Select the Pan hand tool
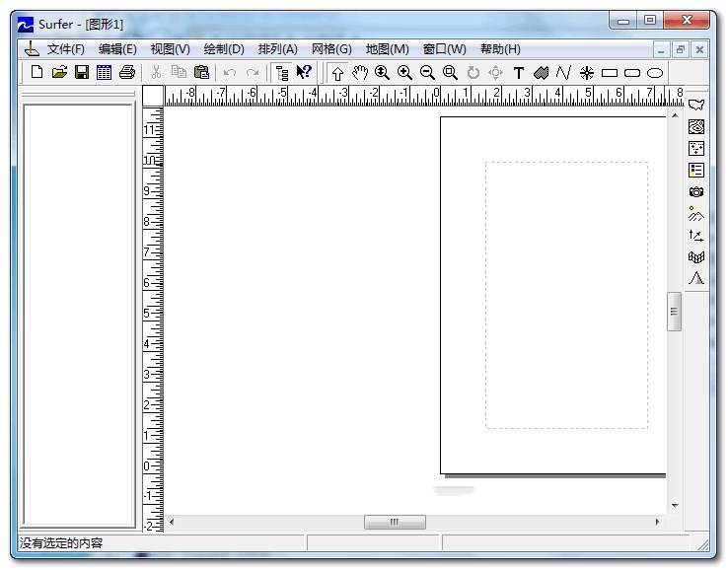 tap(360, 72)
